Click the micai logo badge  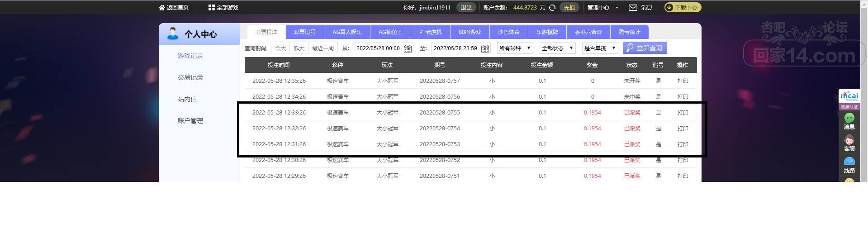click(x=849, y=96)
